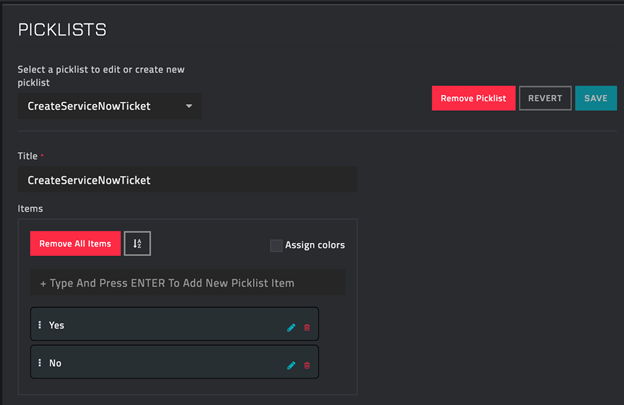The height and width of the screenshot is (405, 624).
Task: Select the No picklist item text
Action: point(55,363)
